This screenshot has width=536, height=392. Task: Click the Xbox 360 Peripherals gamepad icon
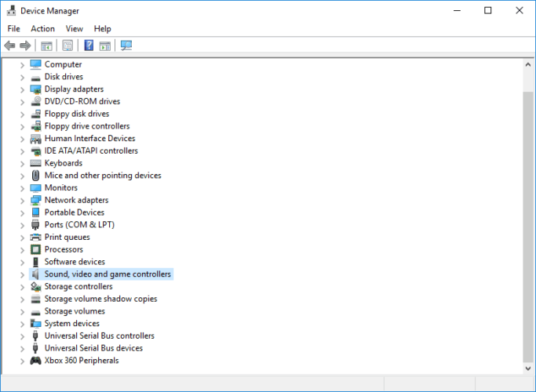point(35,360)
